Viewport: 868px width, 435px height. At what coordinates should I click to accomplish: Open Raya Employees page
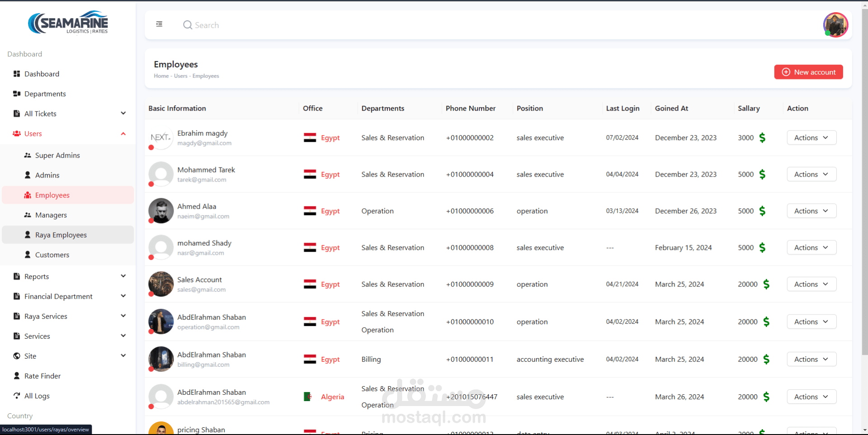[68, 234]
